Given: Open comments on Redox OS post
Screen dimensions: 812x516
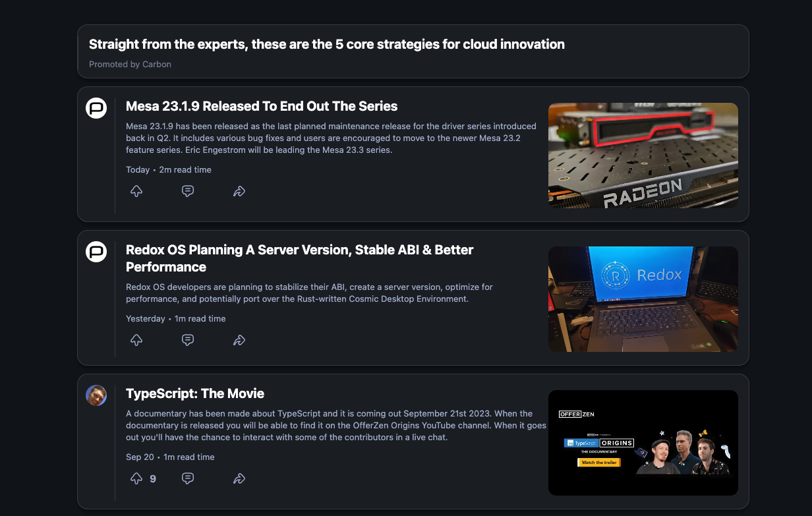Looking at the screenshot, I should [188, 340].
